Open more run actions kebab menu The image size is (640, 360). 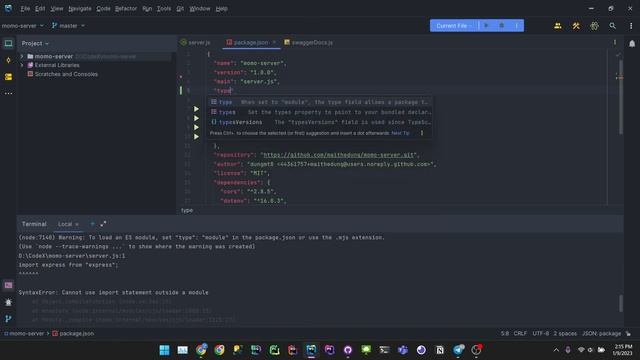(x=517, y=25)
